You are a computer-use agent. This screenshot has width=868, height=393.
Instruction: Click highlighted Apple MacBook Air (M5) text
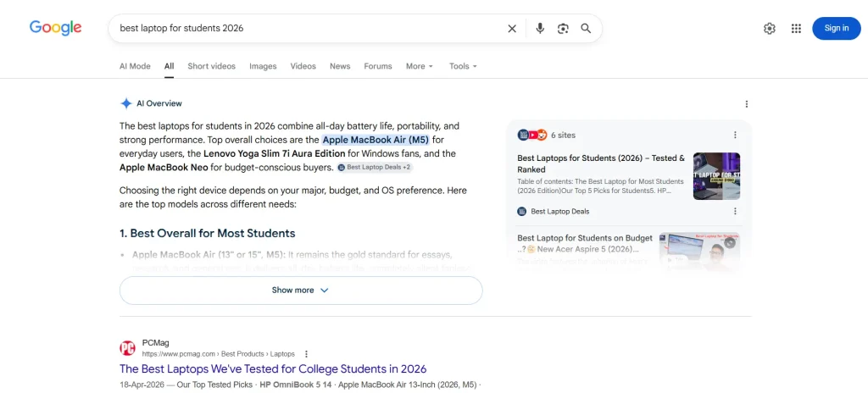pyautogui.click(x=376, y=140)
